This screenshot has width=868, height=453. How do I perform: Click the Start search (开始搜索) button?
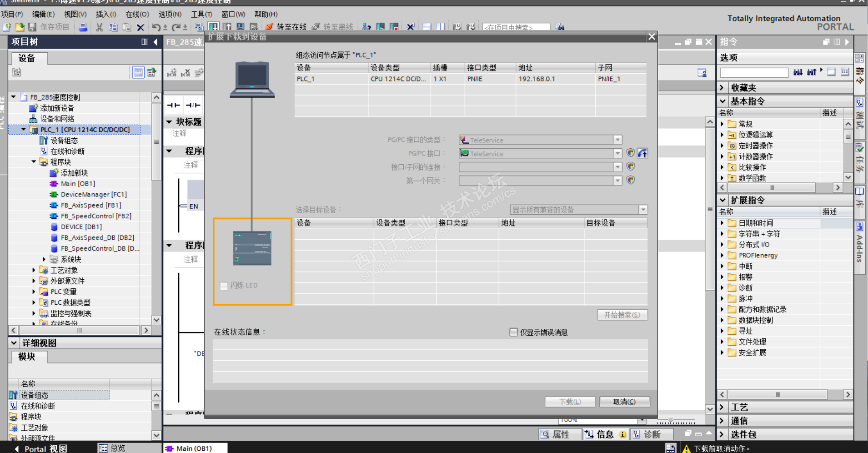coord(622,315)
